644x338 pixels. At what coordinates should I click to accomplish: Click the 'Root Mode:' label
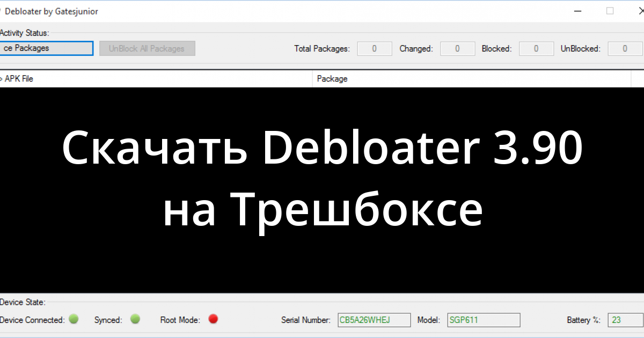tap(180, 320)
